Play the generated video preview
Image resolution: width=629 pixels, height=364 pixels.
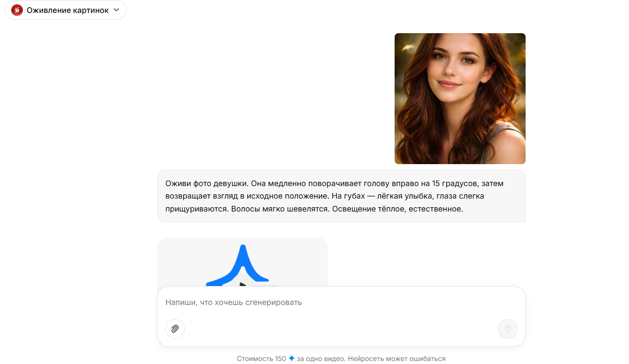(243, 283)
